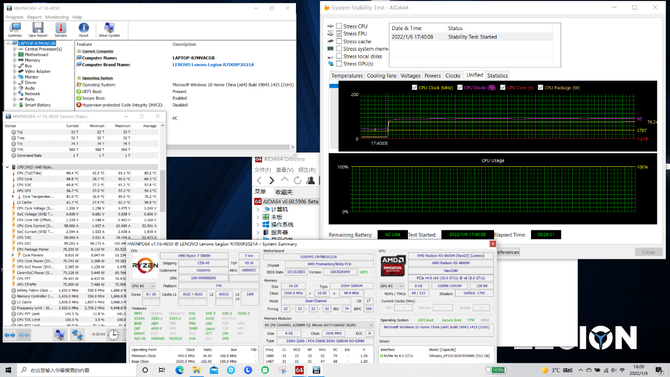Expand Core Temperatures row in Sensor Status
The height and width of the screenshot is (377, 670).
point(13,197)
